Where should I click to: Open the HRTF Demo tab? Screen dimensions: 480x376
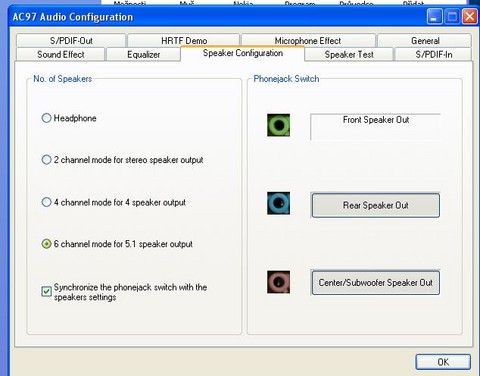click(x=184, y=41)
